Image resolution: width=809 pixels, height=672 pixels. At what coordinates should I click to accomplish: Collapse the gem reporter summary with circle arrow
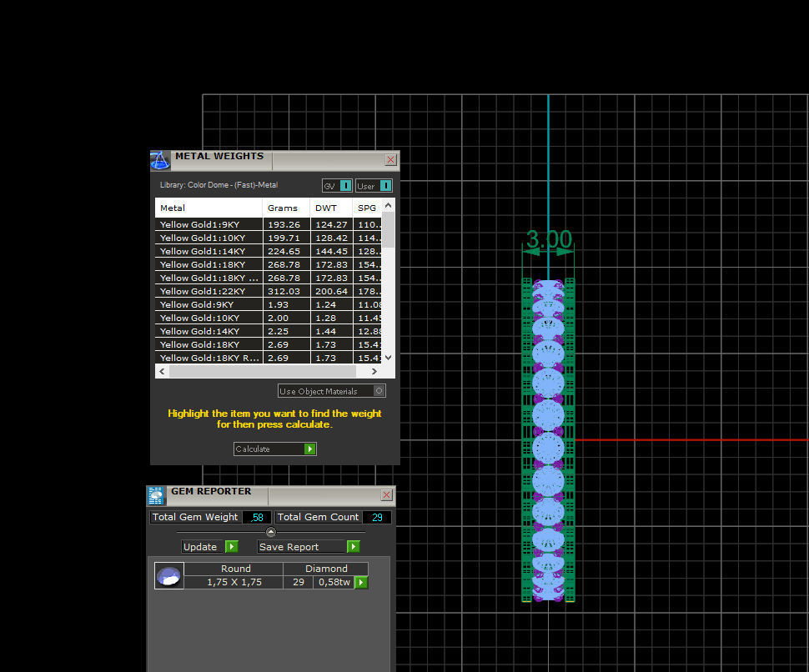point(271,532)
